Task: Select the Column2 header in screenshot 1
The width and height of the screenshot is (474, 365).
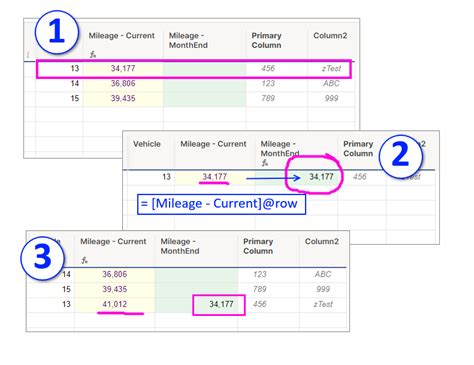Action: [330, 36]
